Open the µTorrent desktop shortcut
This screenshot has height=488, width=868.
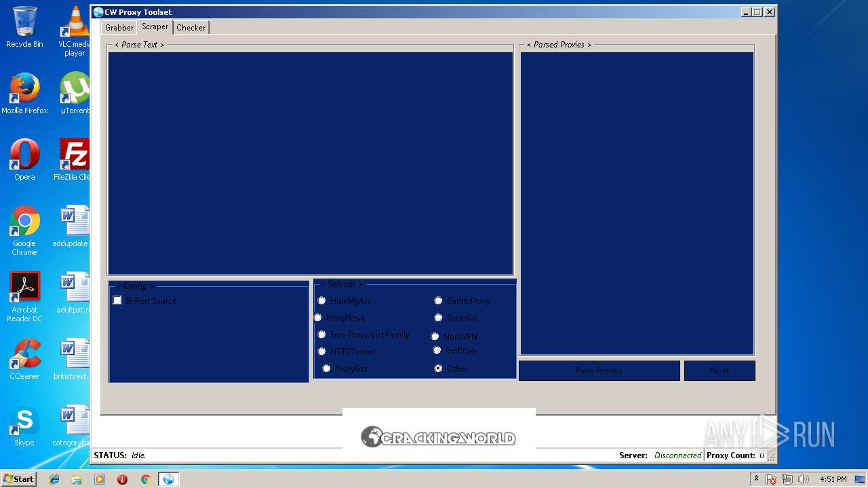coord(75,94)
